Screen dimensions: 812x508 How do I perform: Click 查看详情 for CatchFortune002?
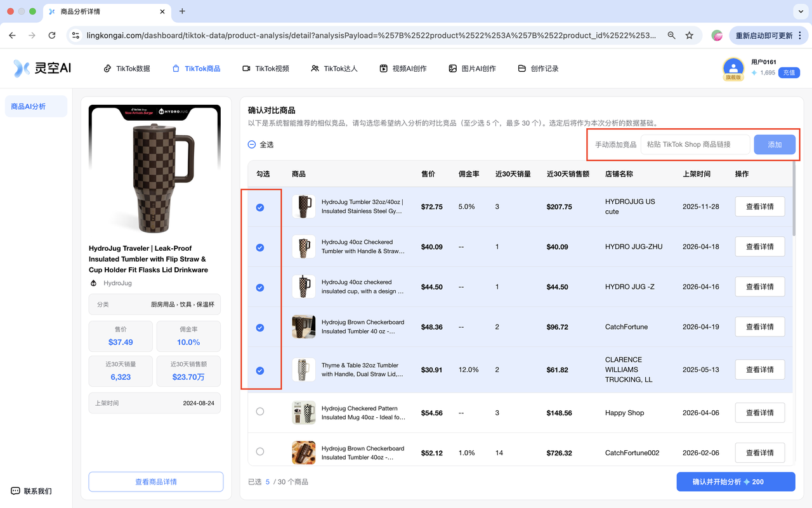(759, 453)
